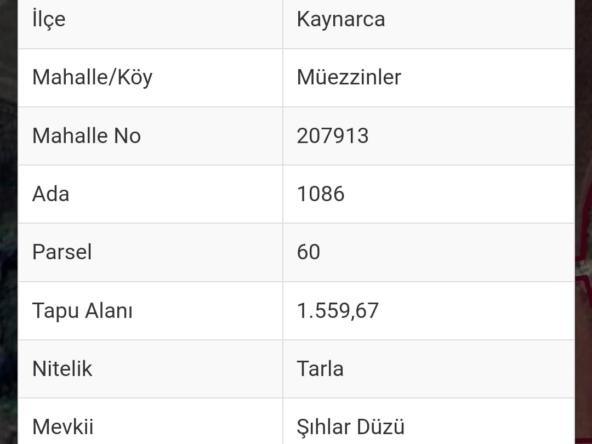Click the map area left of table
This screenshot has height=444, width=592.
click(x=8, y=222)
